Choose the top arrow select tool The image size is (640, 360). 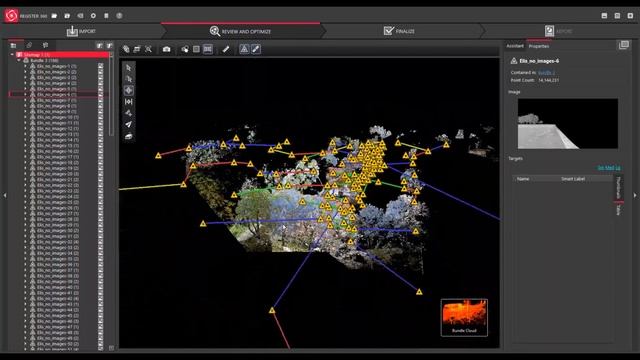(129, 68)
